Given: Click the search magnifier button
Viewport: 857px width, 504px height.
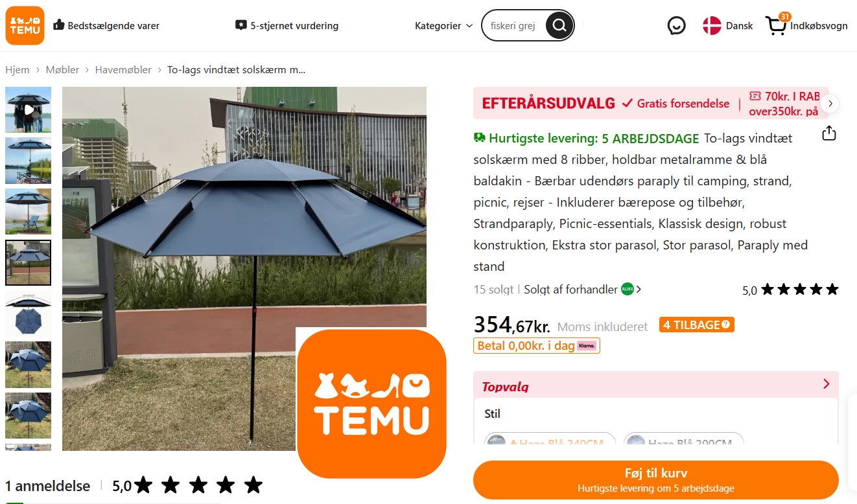Looking at the screenshot, I should pyautogui.click(x=559, y=25).
